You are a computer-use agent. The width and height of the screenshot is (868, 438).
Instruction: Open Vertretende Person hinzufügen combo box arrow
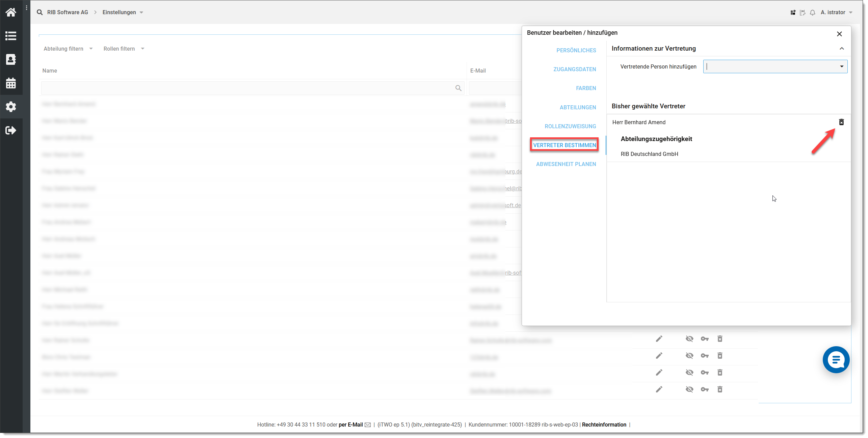[x=842, y=66]
